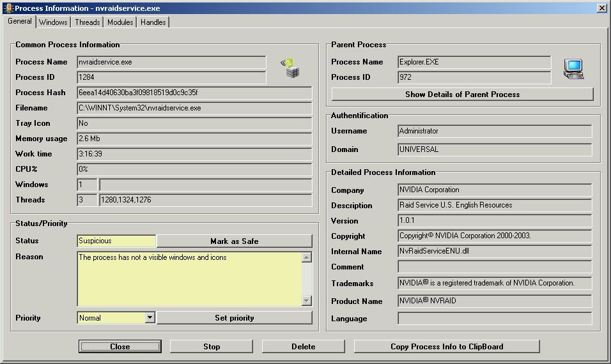The height and width of the screenshot is (364, 611).
Task: Click the nvraidservice process icon
Action: [x=290, y=68]
